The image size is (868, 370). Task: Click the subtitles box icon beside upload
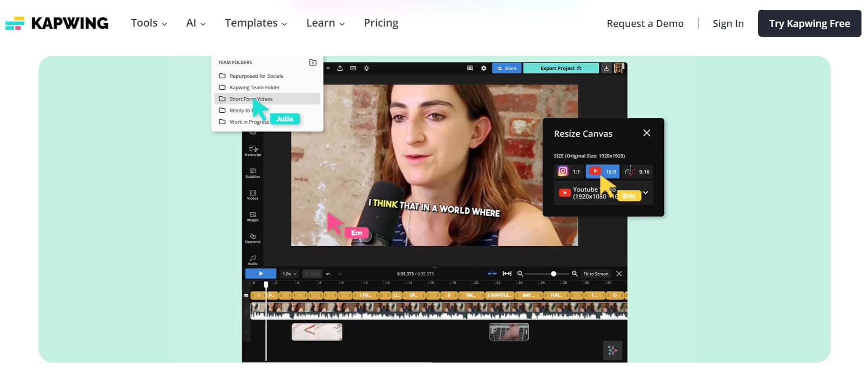coord(353,68)
